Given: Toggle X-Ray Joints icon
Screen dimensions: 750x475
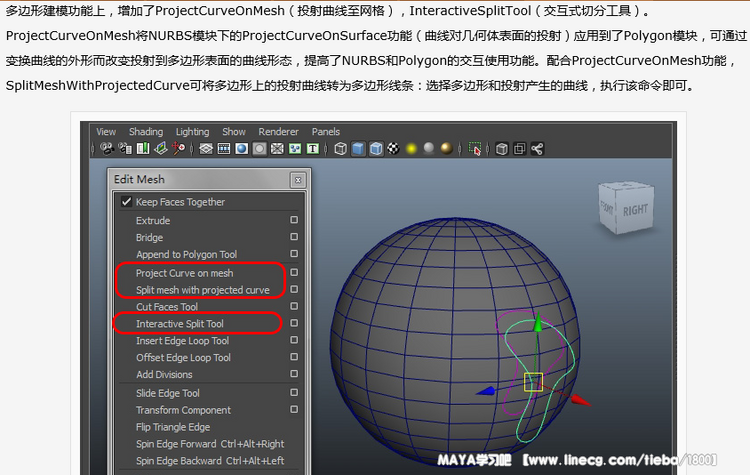Looking at the screenshot, I should pyautogui.click(x=537, y=149).
